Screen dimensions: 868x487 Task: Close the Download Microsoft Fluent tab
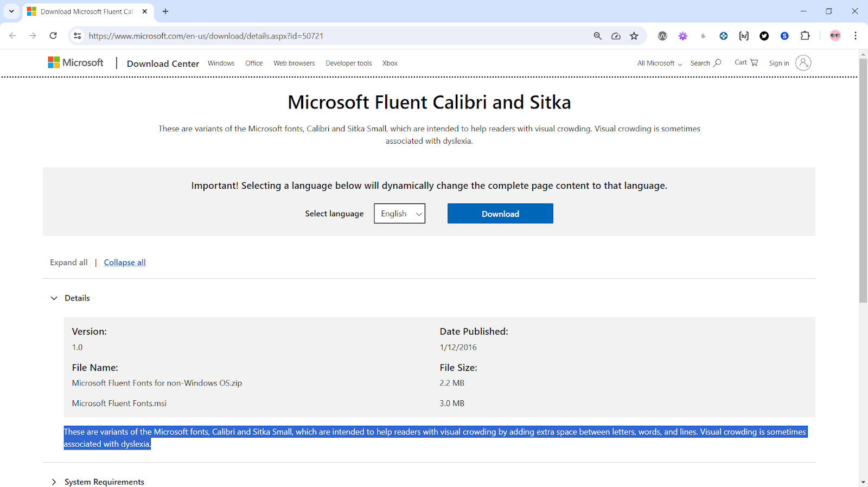pos(145,11)
